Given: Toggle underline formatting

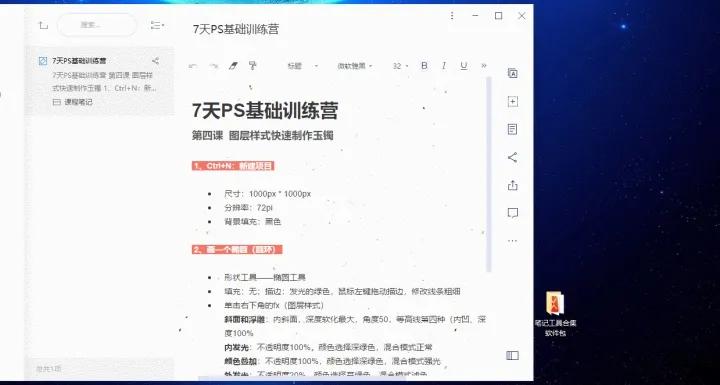Looking at the screenshot, I should pos(464,66).
